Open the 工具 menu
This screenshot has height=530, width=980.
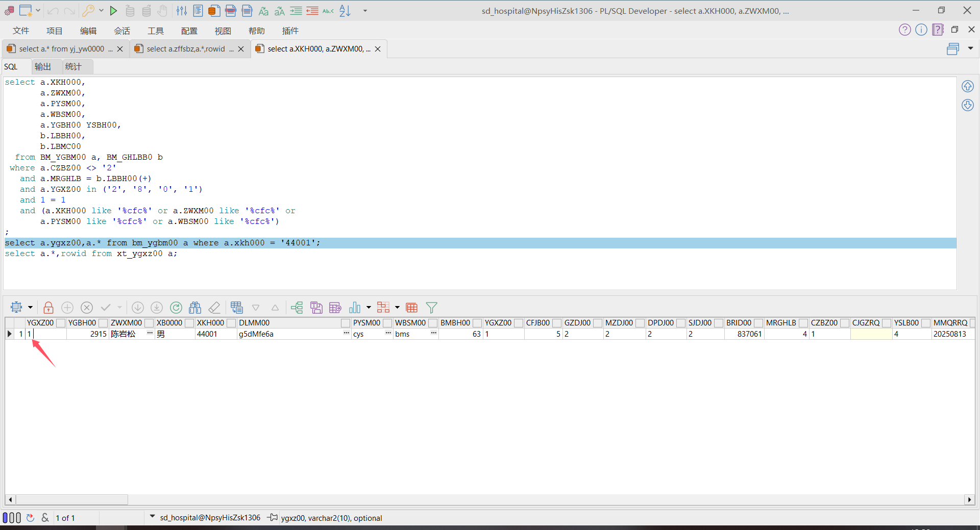click(x=155, y=31)
